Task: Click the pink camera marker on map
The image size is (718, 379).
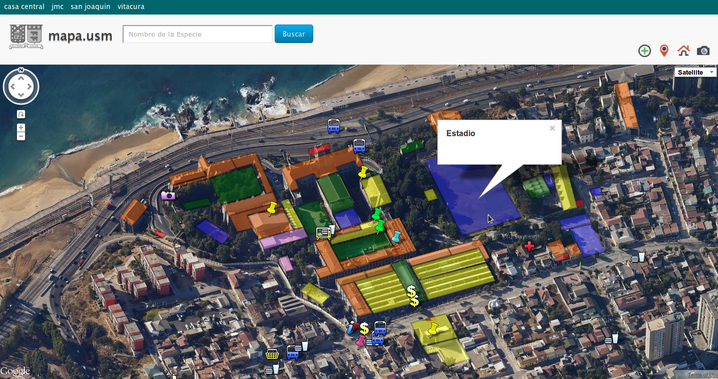Action: [x=168, y=195]
